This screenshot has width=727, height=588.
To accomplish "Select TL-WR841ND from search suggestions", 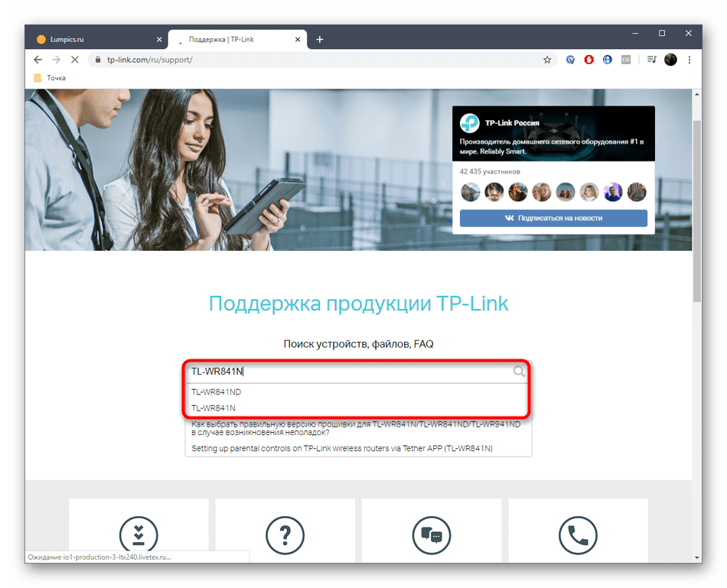I will [217, 392].
